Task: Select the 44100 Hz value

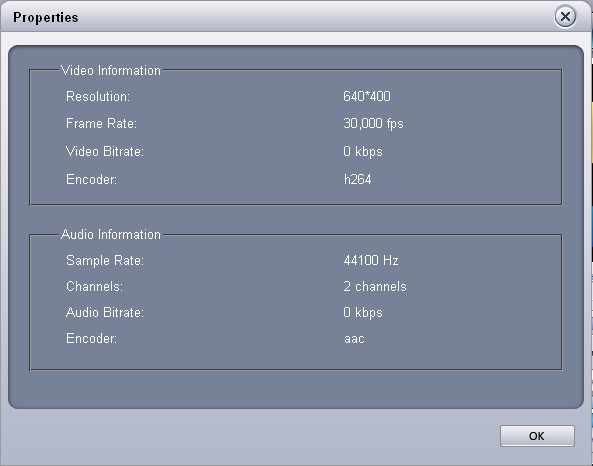Action: (371, 261)
